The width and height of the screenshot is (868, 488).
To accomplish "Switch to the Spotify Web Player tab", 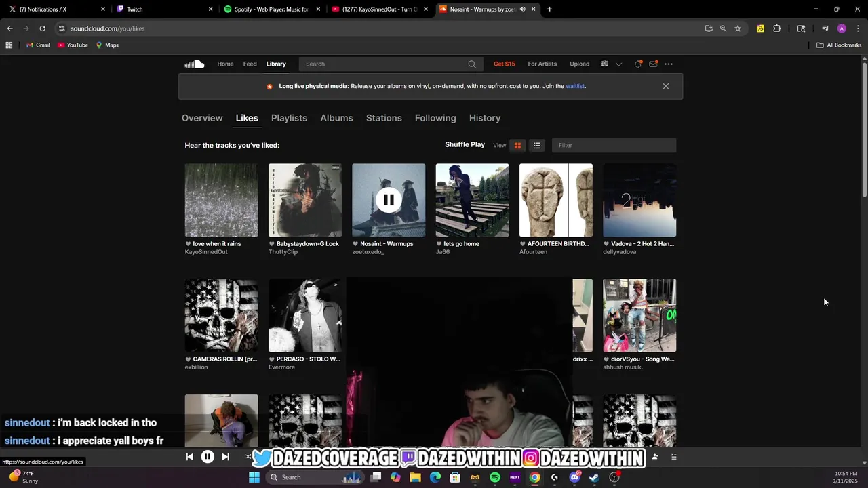I will 271,9.
